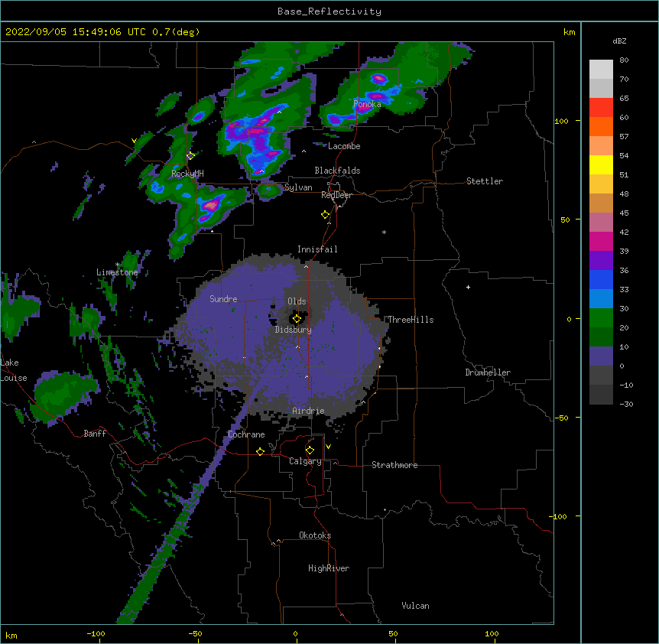659x644 pixels.
Task: Click the yellow diamond marker south of RedDeer
Action: [x=325, y=215]
